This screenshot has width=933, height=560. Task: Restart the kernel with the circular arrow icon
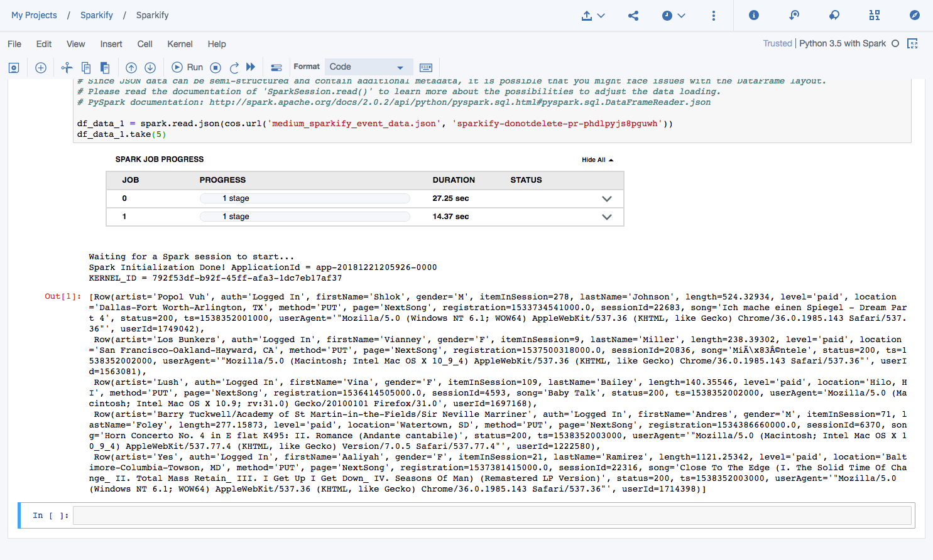pos(234,68)
